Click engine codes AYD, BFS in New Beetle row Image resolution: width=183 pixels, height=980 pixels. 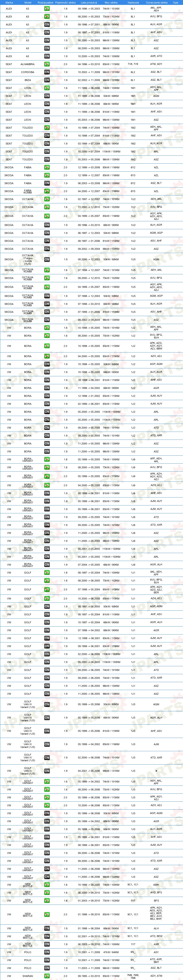click(156, 893)
